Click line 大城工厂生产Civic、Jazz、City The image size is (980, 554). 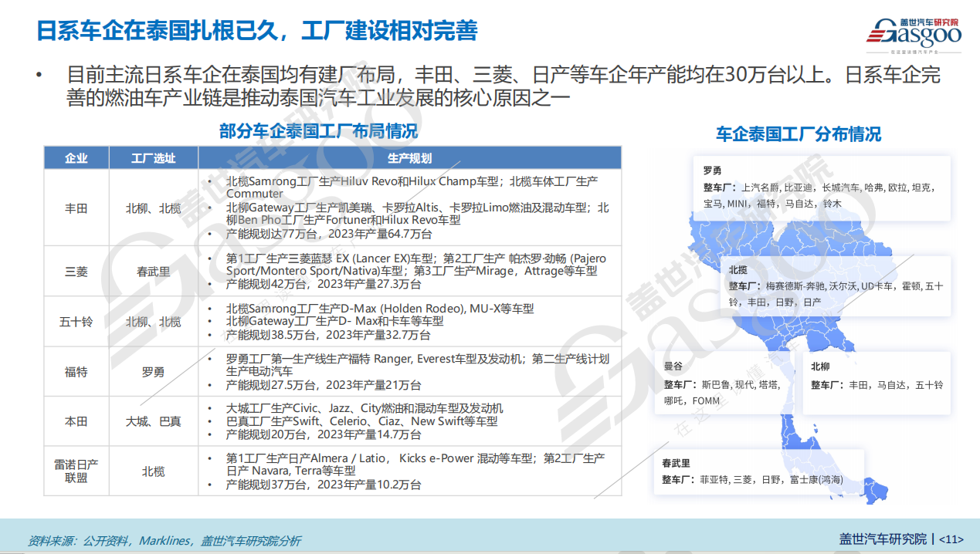pos(365,408)
